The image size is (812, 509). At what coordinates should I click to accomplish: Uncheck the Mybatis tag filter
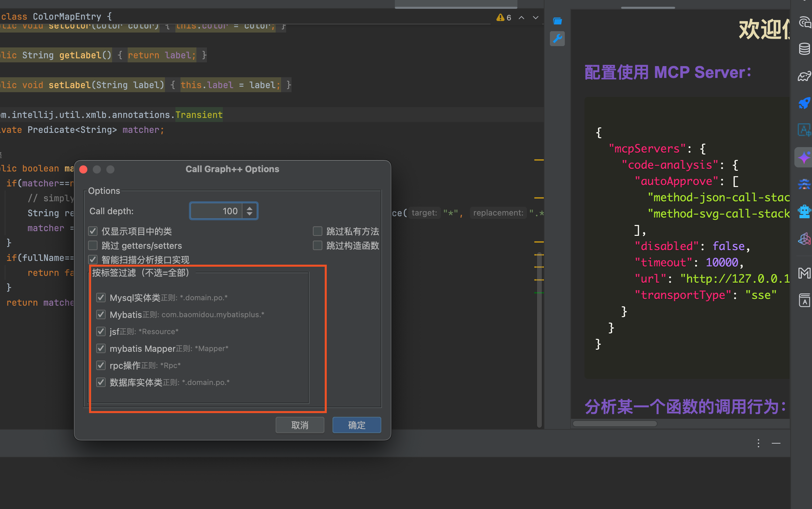click(101, 314)
